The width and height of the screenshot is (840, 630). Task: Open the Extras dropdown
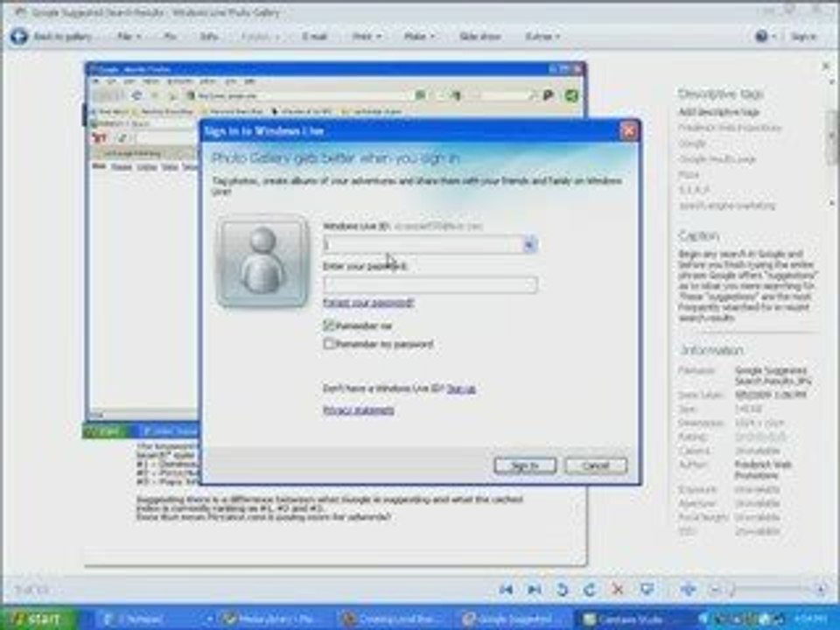pyautogui.click(x=542, y=37)
